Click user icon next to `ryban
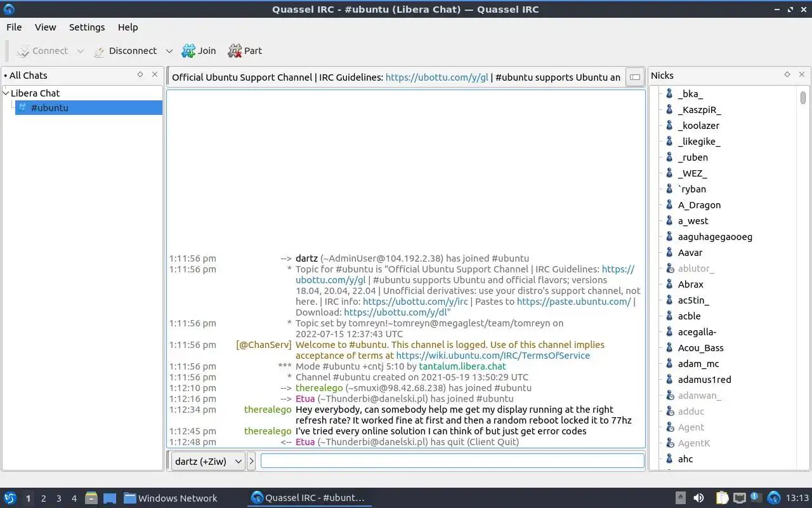This screenshot has width=812, height=508. coord(669,189)
